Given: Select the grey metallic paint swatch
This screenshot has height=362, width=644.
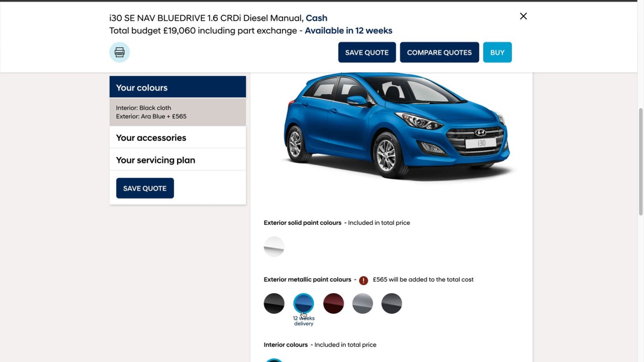Looking at the screenshot, I should [391, 303].
